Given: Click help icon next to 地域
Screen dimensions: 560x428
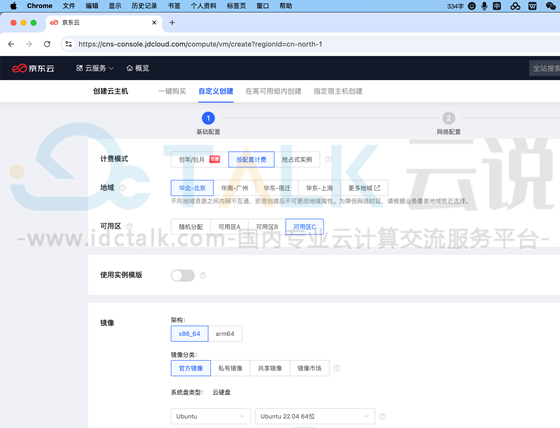Looking at the screenshot, I should click(122, 188).
